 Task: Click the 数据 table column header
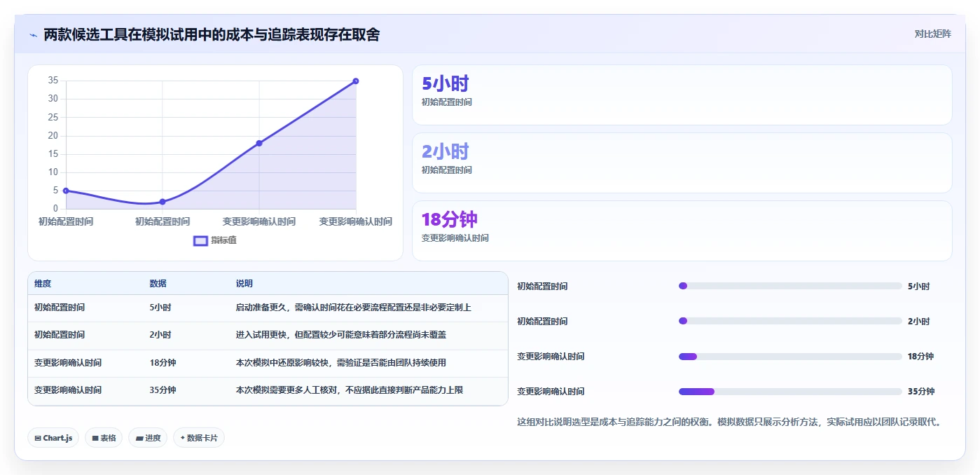pyautogui.click(x=158, y=284)
